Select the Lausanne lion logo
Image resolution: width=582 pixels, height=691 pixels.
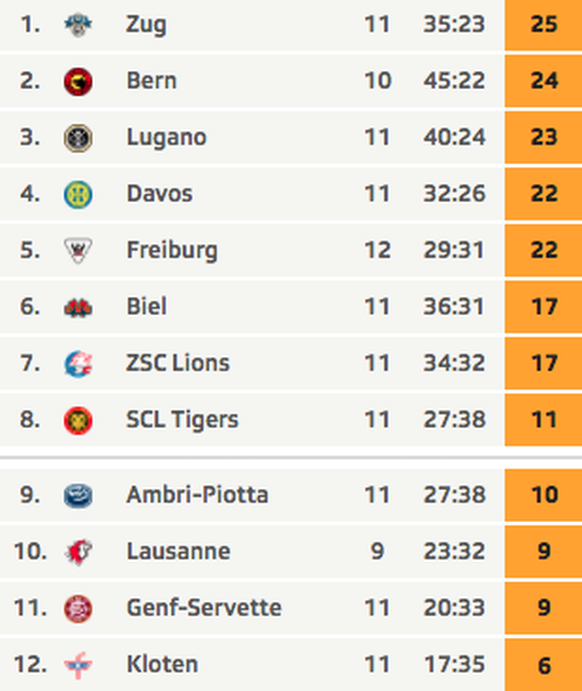click(78, 552)
